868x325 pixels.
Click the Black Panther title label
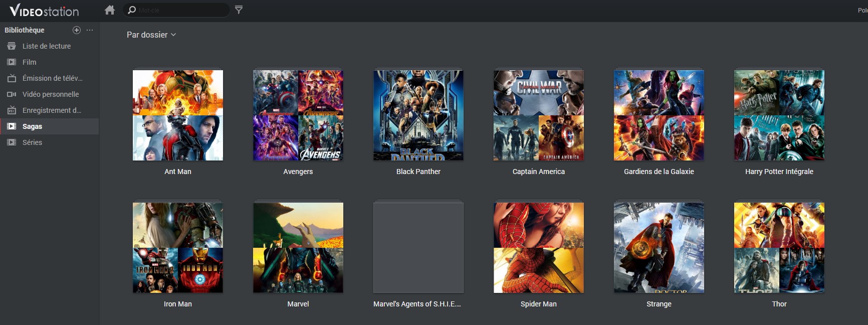[418, 172]
